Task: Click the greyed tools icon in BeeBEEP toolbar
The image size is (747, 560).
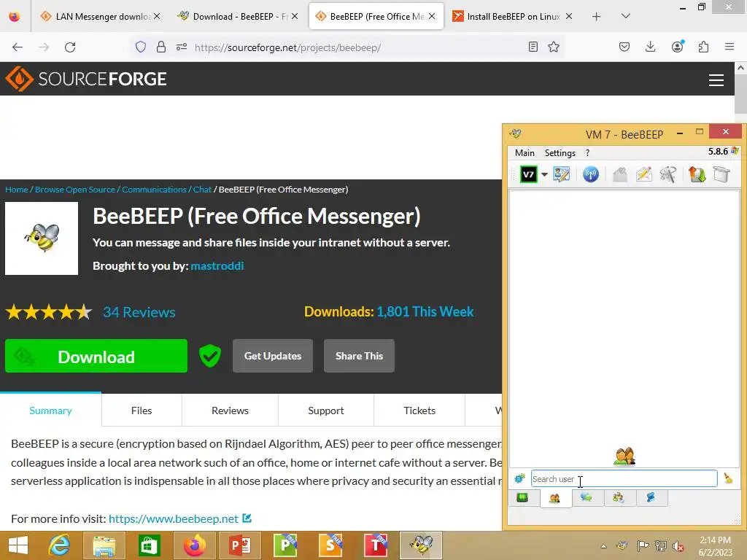Action: pos(668,174)
